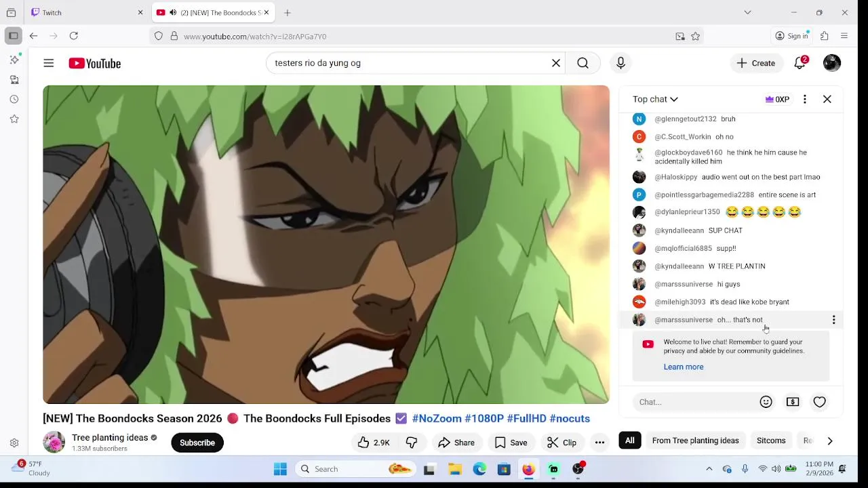Screen dimensions: 868x488
Task: Toggle the browser sidebar
Action: click(13, 36)
